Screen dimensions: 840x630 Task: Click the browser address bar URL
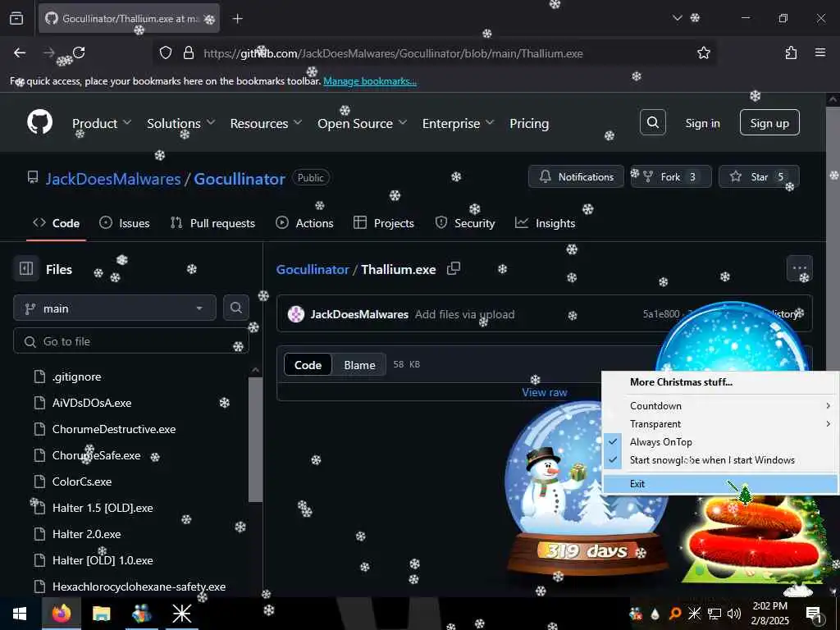coord(393,53)
